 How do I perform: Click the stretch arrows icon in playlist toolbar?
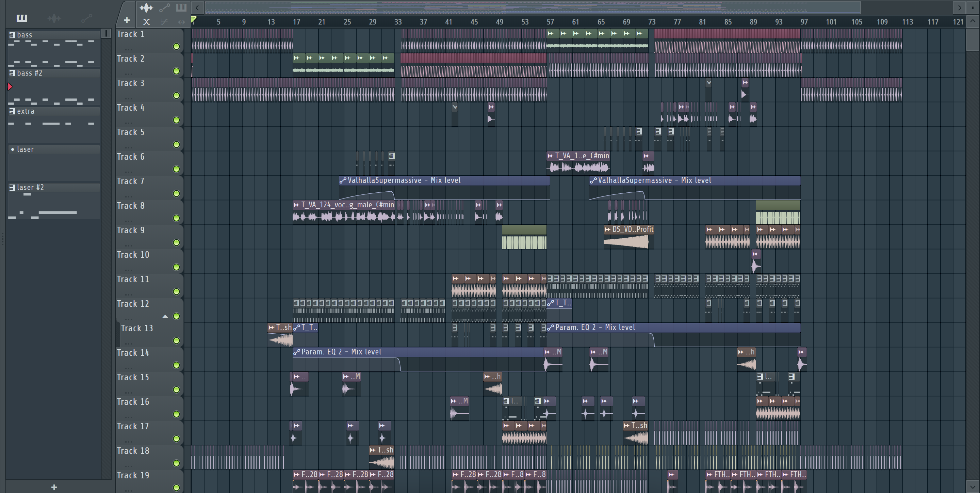(x=181, y=22)
